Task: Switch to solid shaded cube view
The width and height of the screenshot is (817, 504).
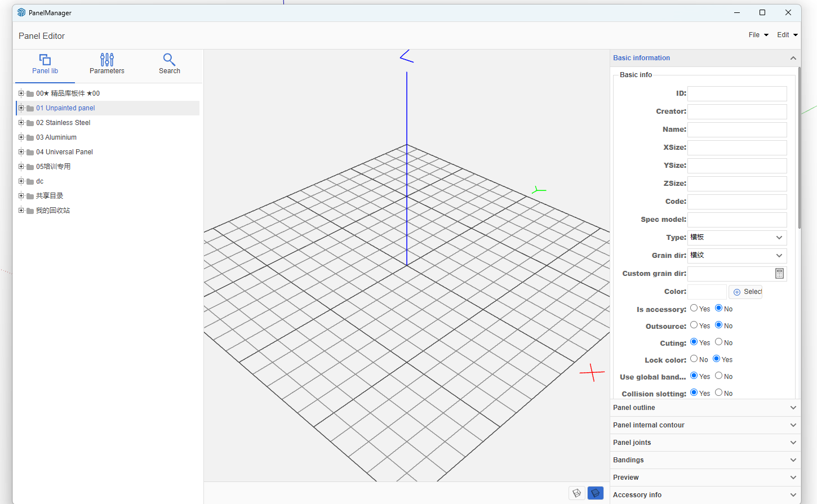Action: pyautogui.click(x=595, y=493)
